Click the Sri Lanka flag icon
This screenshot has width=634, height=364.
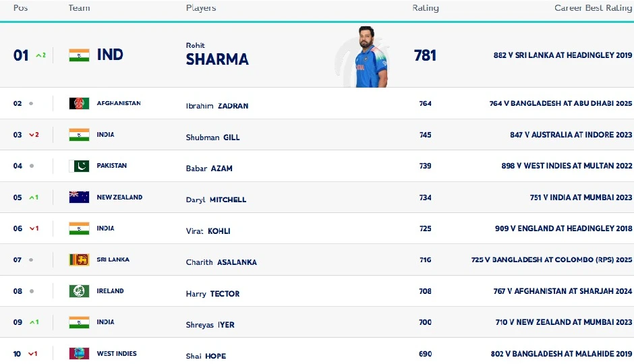pyautogui.click(x=79, y=260)
